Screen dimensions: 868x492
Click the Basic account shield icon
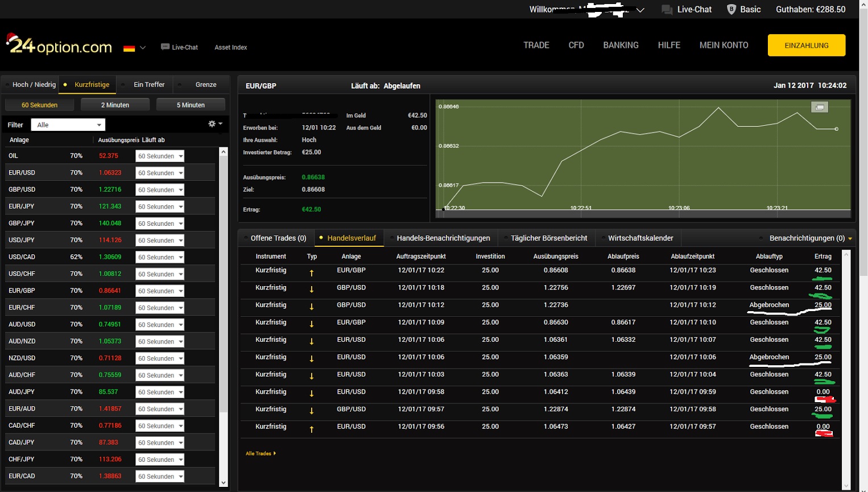731,10
